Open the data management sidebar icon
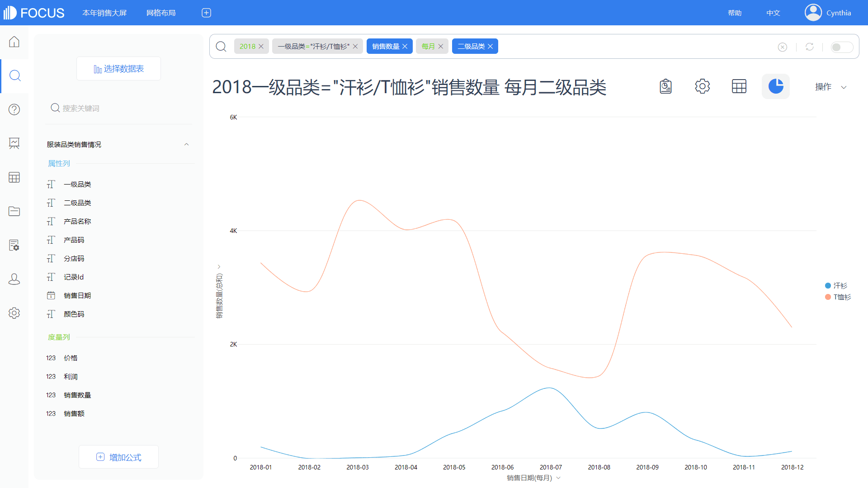The height and width of the screenshot is (488, 868). [x=14, y=245]
